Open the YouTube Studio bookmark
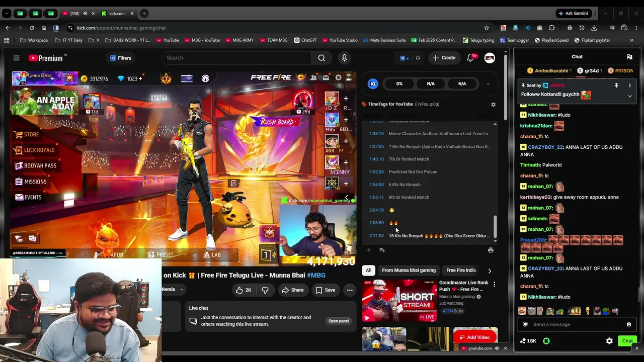Viewport: 644px width, 362px height. (x=340, y=40)
